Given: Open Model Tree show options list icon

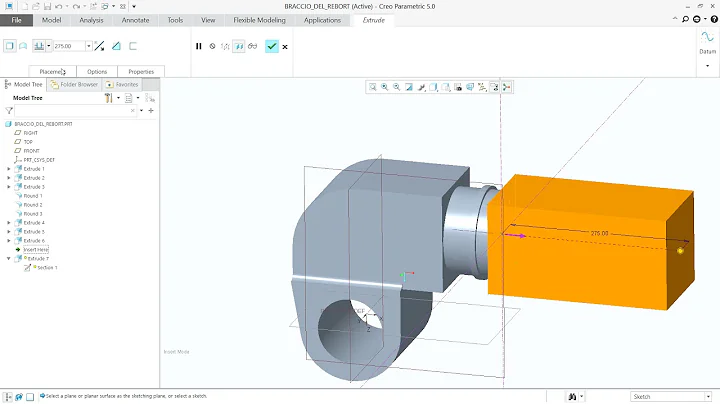Looking at the screenshot, I should point(129,98).
